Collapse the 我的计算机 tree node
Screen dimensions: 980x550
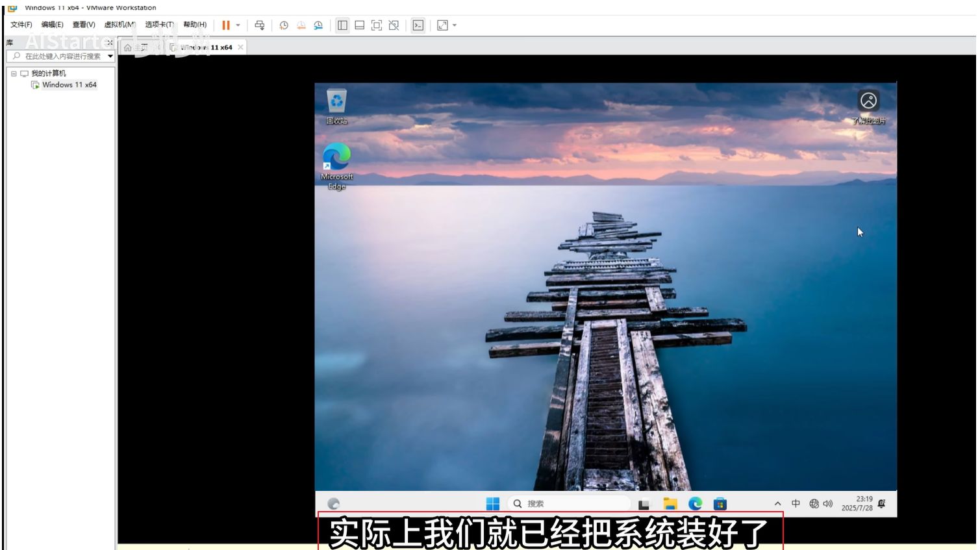14,73
